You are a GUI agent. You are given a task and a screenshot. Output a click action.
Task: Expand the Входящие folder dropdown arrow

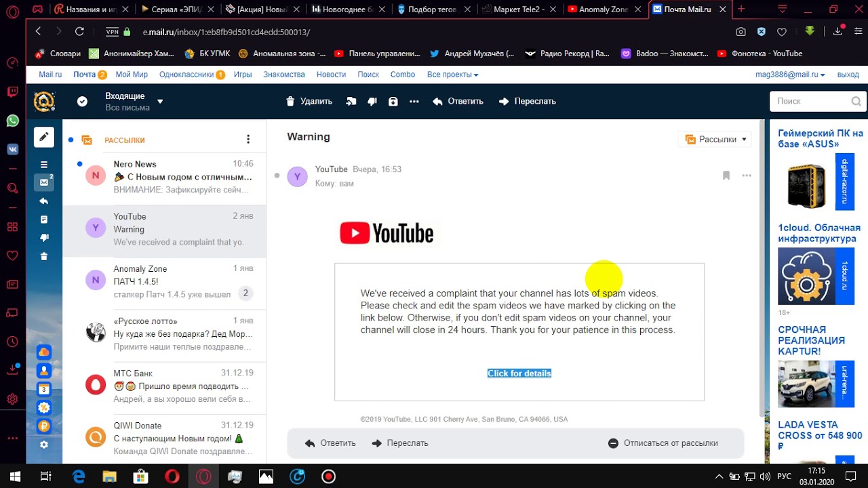pos(160,102)
